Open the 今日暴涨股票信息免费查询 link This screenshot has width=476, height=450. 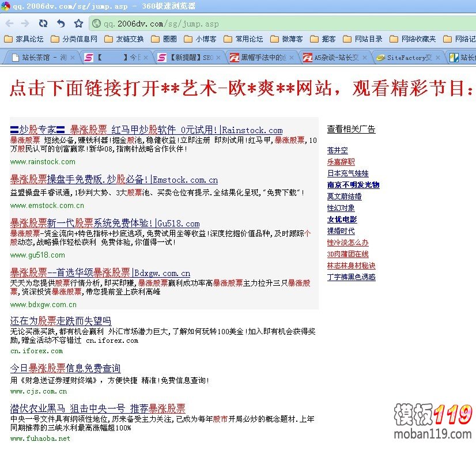tap(65, 368)
